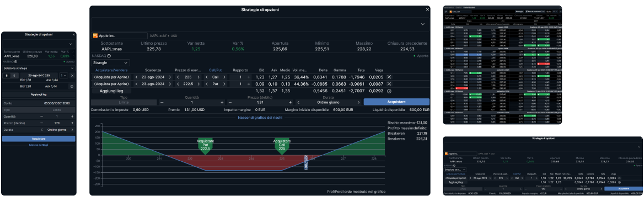Close the large Strategie di opzioni dialog

[x=427, y=9]
